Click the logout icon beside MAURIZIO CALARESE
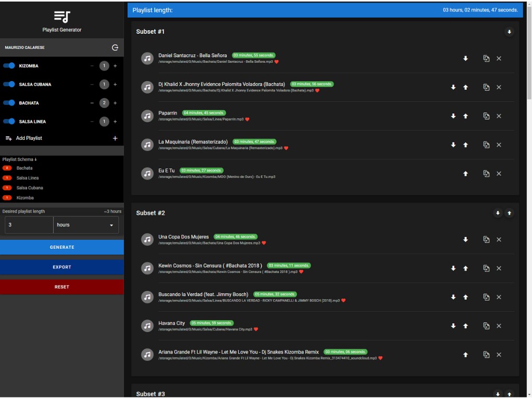The height and width of the screenshot is (399, 532). click(115, 47)
